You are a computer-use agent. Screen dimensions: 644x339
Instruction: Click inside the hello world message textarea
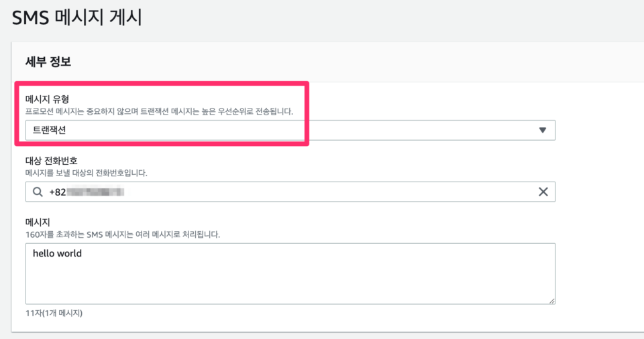pyautogui.click(x=290, y=273)
